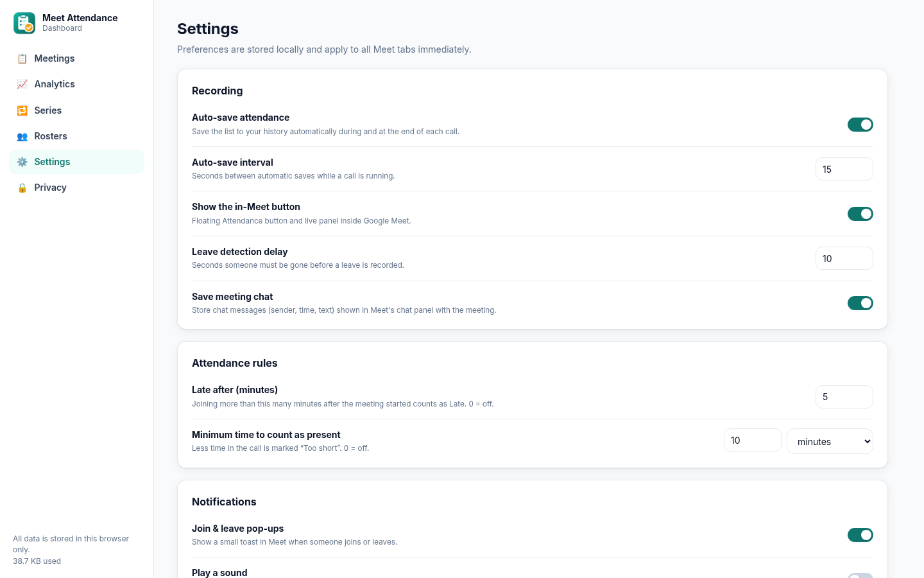The image size is (924, 578).
Task: Click the Recording section heading
Action: 218,91
